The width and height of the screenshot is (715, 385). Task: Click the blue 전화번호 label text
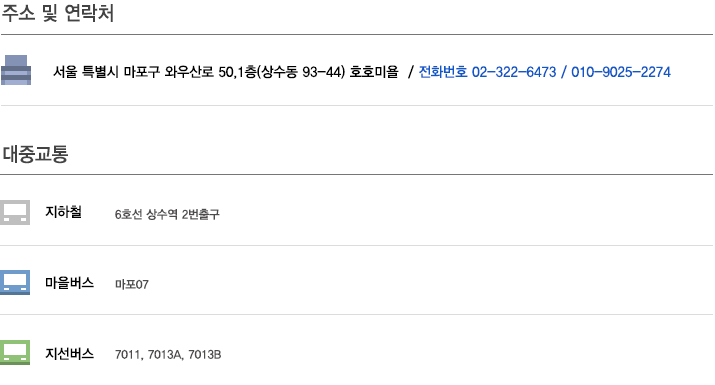coord(443,72)
